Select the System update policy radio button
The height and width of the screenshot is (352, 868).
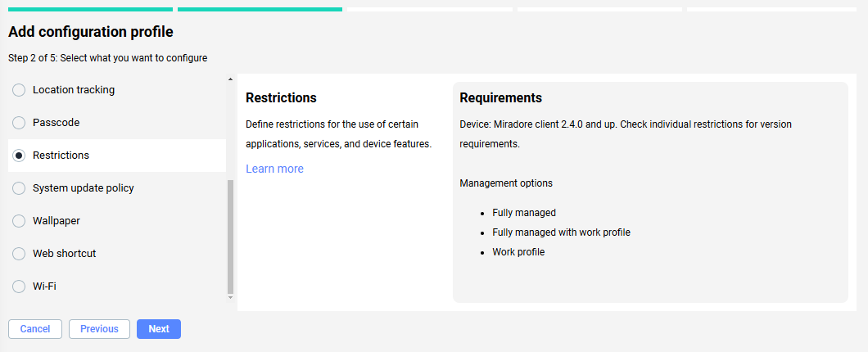(19, 188)
